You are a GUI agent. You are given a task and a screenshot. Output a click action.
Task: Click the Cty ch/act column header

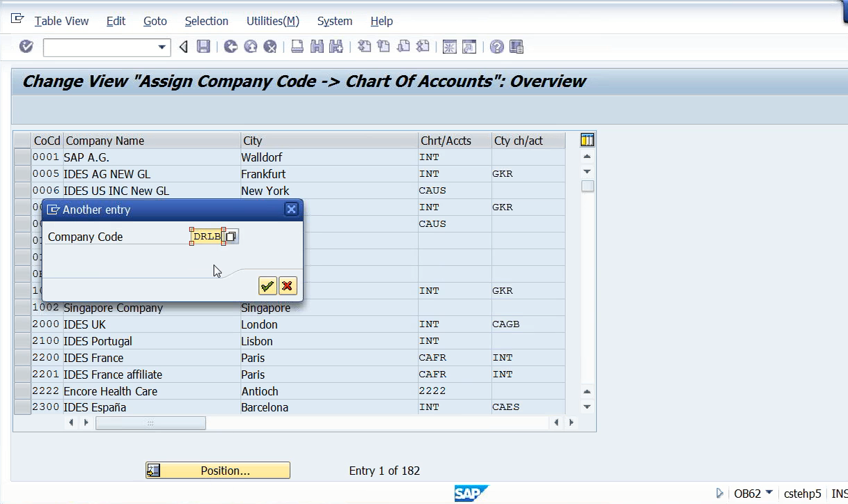(x=528, y=141)
